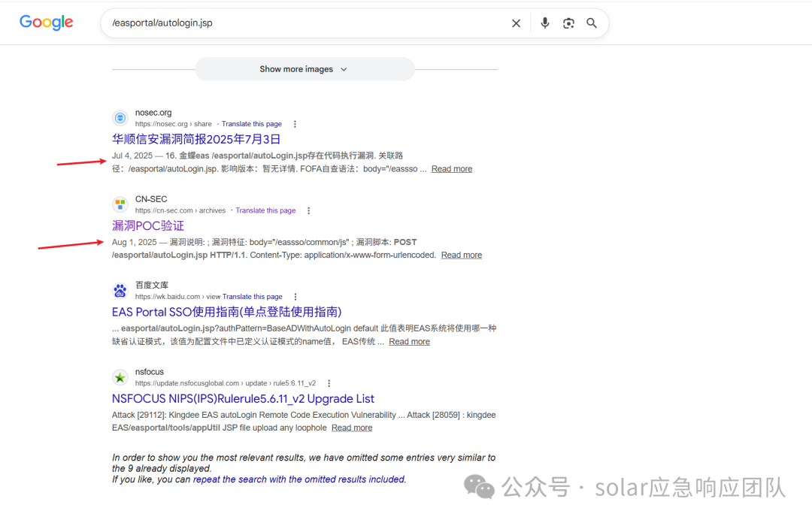Open more options for the CN-SEC result

[309, 210]
